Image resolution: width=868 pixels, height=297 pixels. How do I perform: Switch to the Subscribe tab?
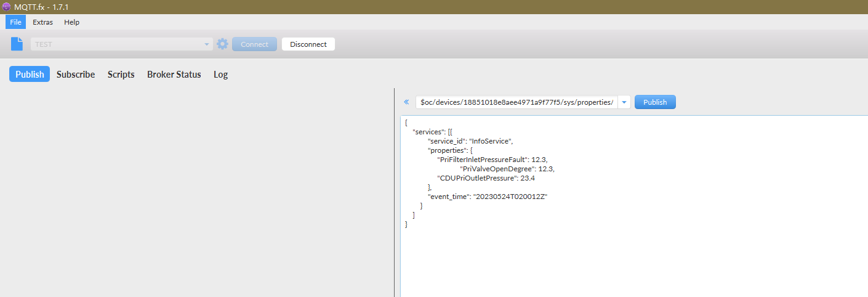76,75
